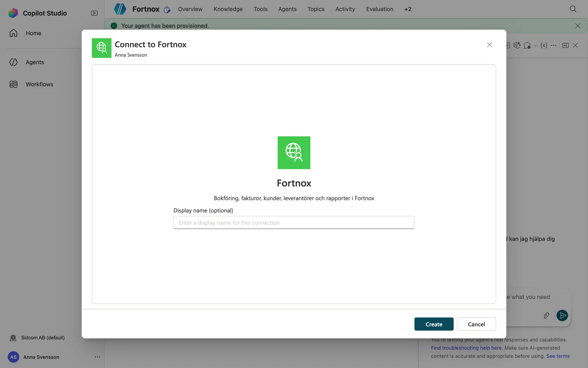This screenshot has height=368, width=588.
Task: Open the chat settings icon in test panel
Action: coord(527,45)
